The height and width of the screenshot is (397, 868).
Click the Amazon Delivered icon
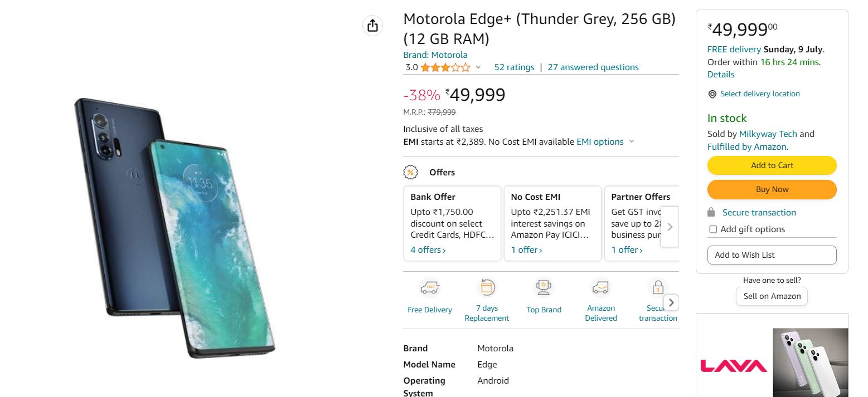(600, 288)
